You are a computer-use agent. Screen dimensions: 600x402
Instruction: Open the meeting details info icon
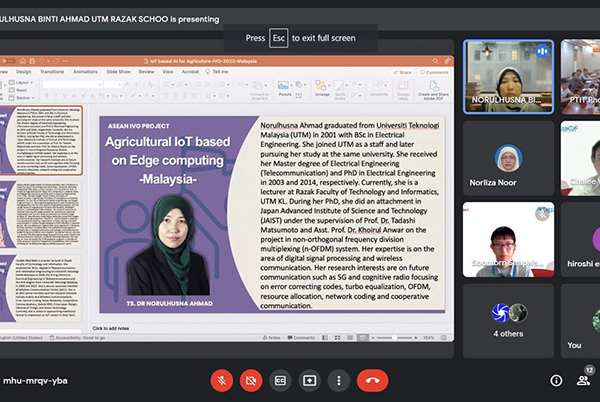coord(556,380)
